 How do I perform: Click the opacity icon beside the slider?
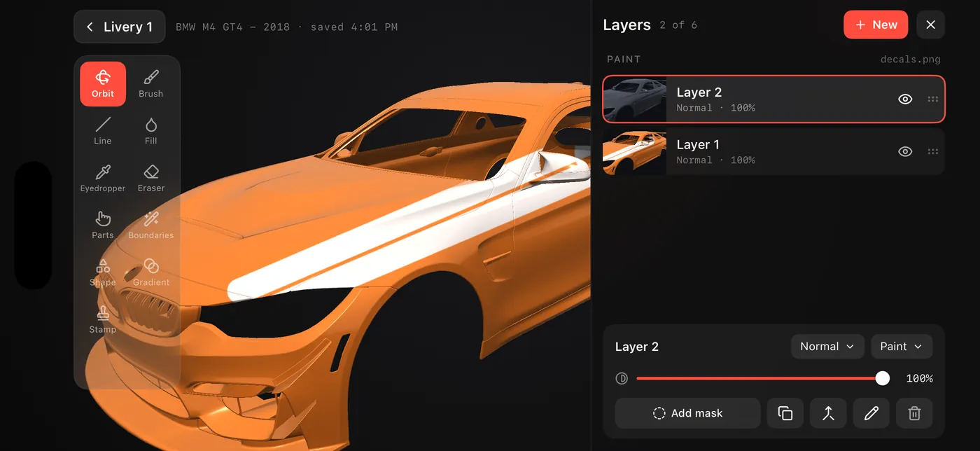pyautogui.click(x=622, y=378)
